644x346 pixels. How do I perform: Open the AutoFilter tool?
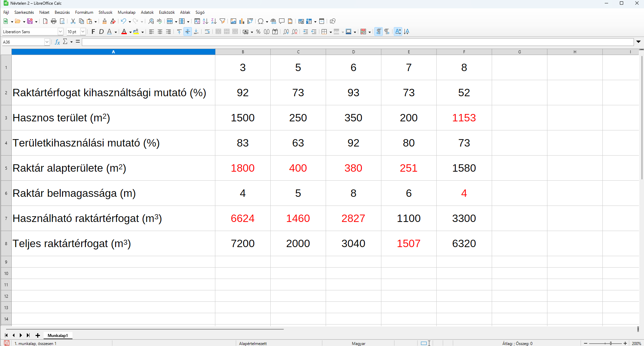click(x=222, y=21)
